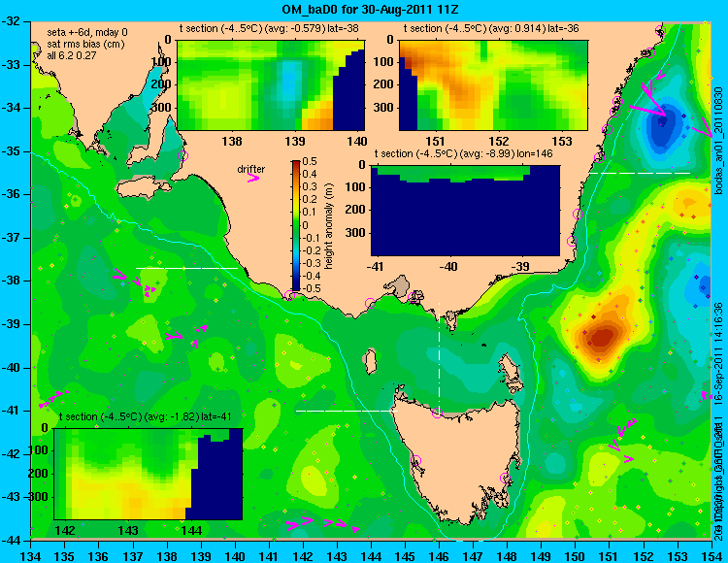
Task: Click the title 'OM_baD0 for 30-Aug-2011 11Z'
Action: (x=370, y=9)
